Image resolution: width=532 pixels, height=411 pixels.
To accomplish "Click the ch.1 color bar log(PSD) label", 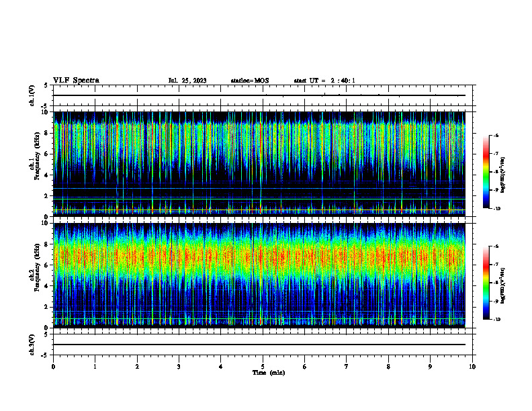I will click(503, 175).
